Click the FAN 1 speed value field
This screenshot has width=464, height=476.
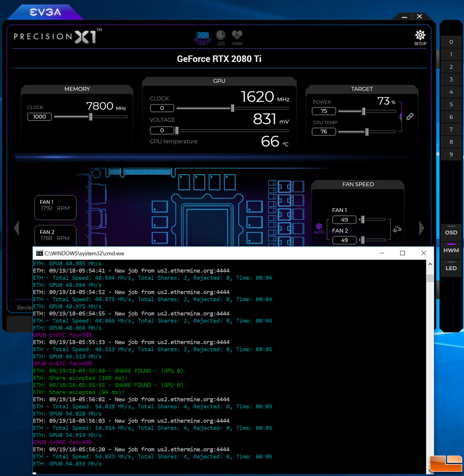coord(344,220)
